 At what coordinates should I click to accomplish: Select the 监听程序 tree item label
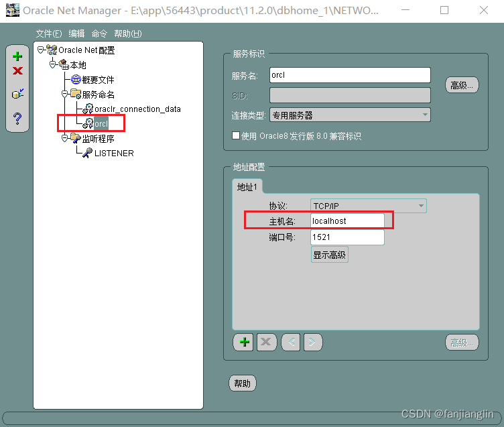[98, 139]
